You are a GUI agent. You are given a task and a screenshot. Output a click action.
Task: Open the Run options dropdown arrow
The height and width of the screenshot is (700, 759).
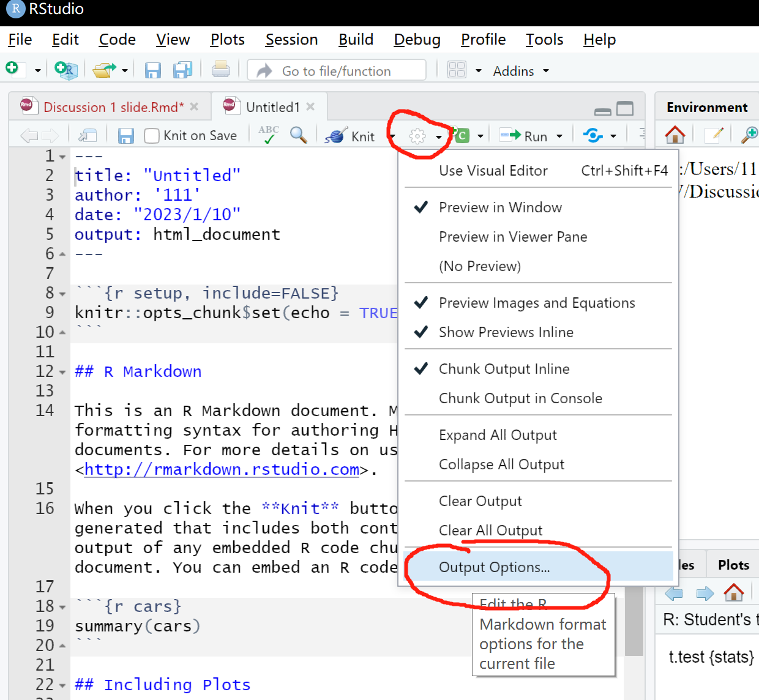pos(559,136)
